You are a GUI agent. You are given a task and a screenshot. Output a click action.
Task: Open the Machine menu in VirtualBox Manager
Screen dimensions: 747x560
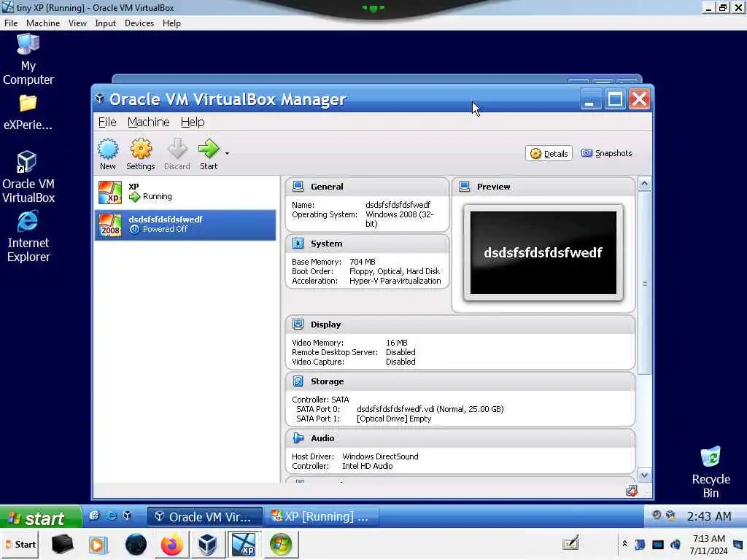[x=149, y=122]
